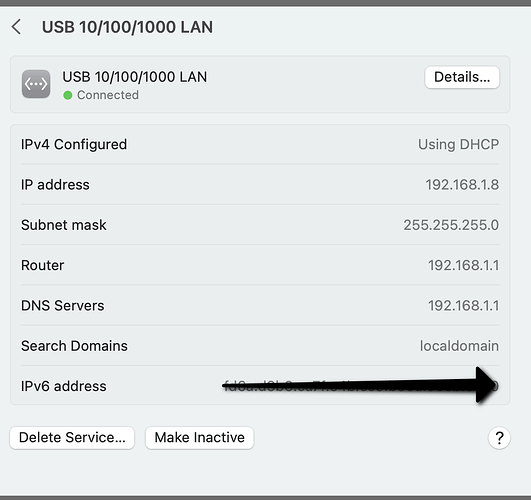Click the IP address value 192.168.1.8
531x500 pixels.
(462, 185)
